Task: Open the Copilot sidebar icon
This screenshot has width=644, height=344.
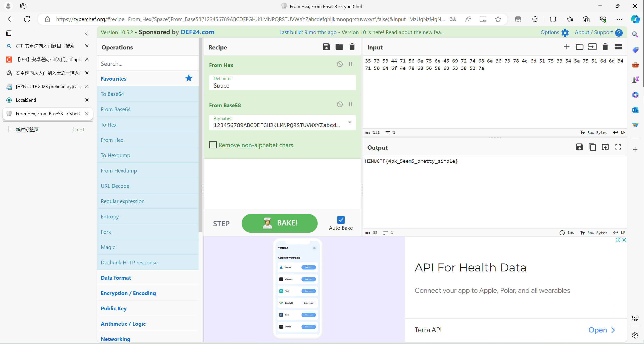Action: tap(635, 19)
